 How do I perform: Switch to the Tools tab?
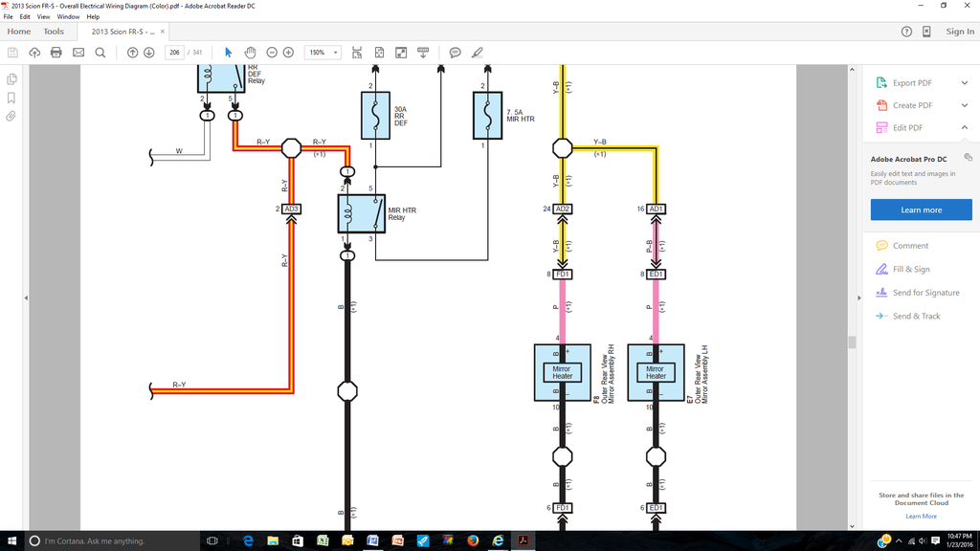pyautogui.click(x=54, y=32)
